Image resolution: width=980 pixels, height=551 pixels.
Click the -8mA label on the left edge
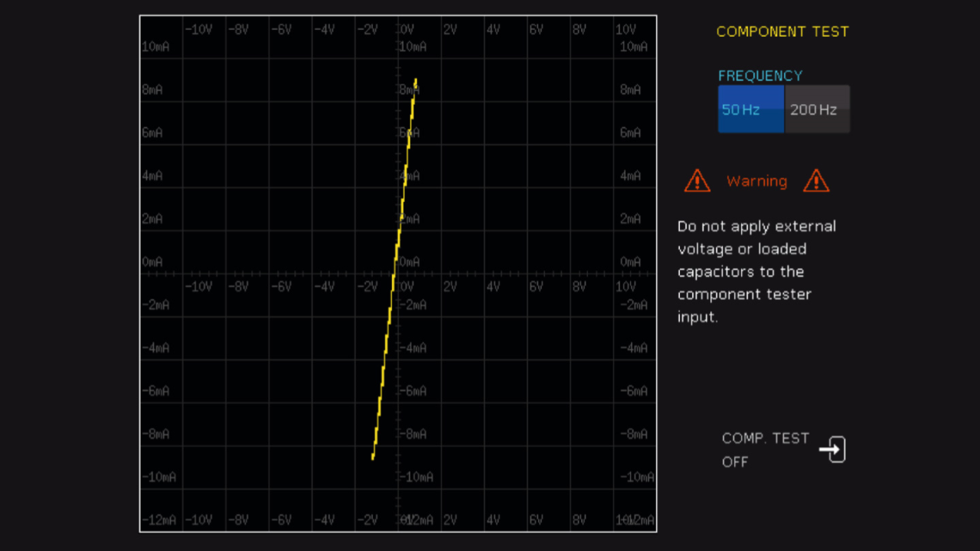click(x=155, y=434)
